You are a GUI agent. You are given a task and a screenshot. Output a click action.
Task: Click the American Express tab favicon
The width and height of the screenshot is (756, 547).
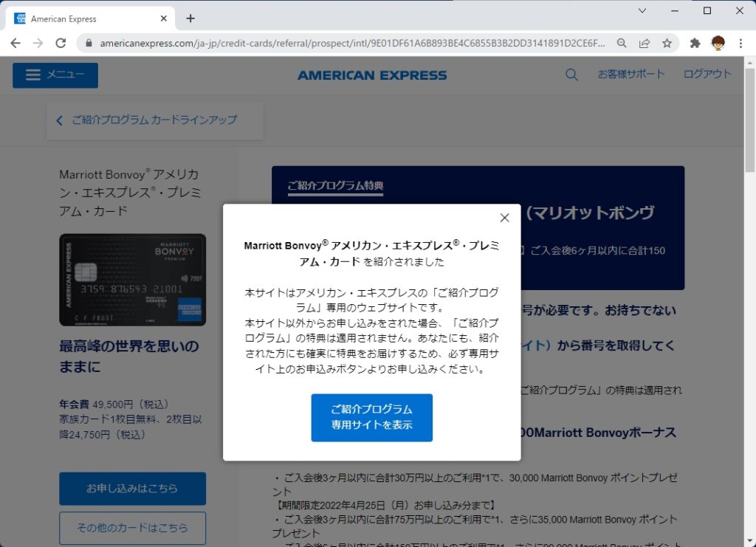click(20, 18)
